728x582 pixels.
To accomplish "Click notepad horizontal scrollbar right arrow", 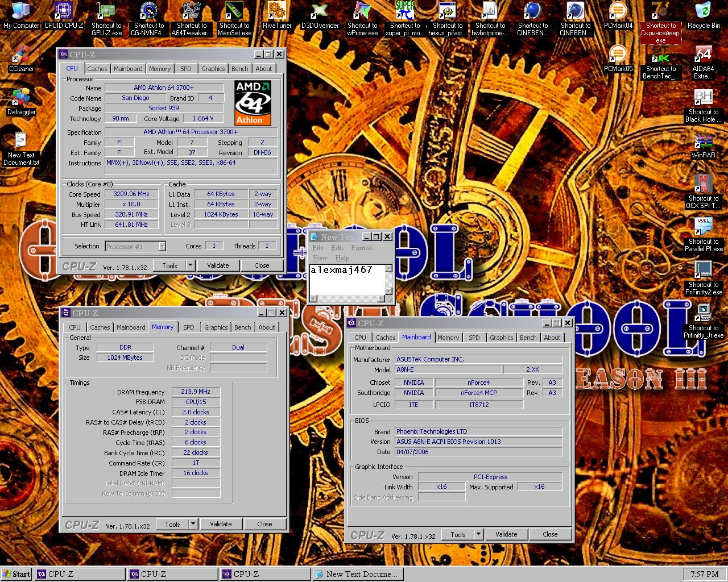I will [x=382, y=298].
